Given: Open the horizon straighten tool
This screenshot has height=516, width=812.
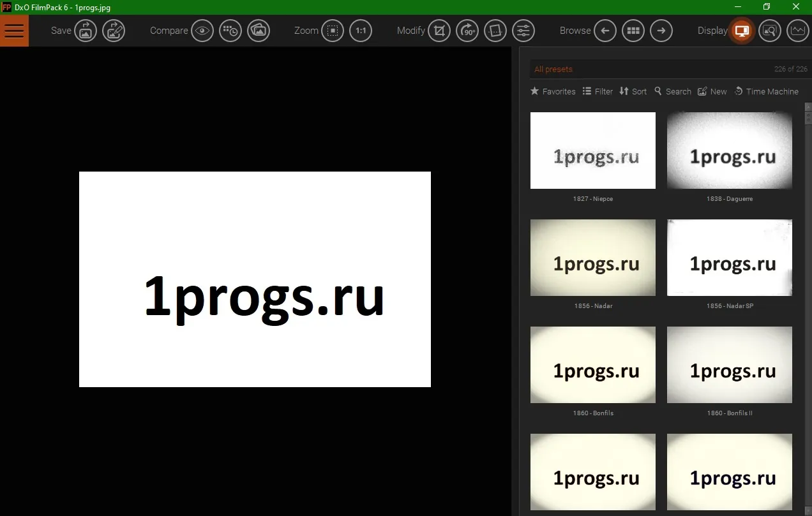Looking at the screenshot, I should coord(495,31).
